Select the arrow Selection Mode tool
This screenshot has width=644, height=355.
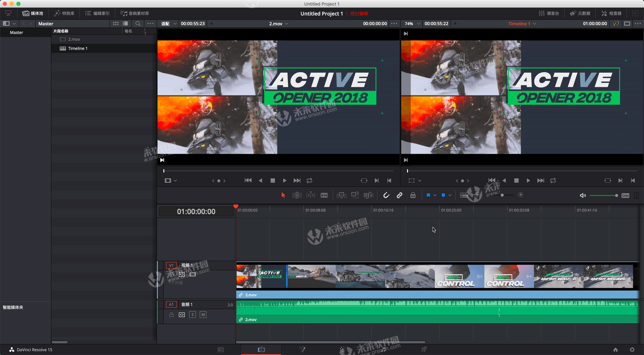point(283,195)
